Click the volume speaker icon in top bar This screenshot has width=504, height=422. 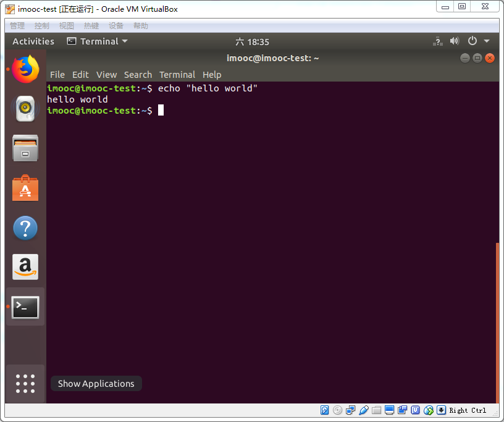coord(455,41)
